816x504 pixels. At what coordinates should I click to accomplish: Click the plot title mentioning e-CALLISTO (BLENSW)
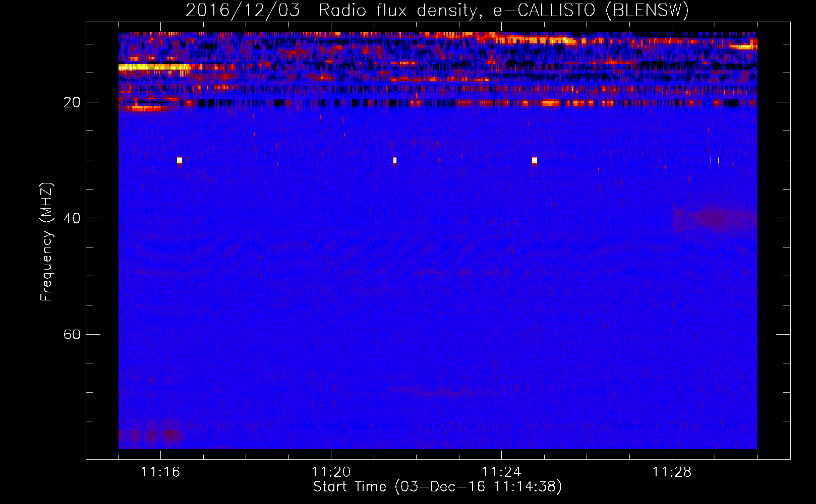[x=437, y=10]
